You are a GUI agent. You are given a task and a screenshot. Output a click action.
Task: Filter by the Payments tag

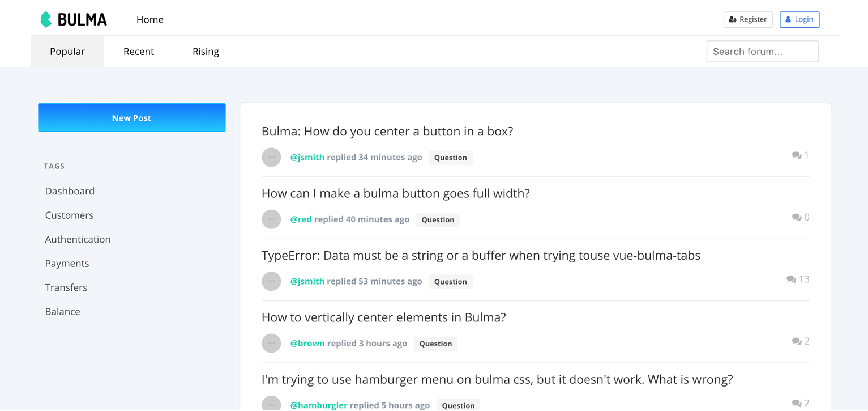coord(67,264)
